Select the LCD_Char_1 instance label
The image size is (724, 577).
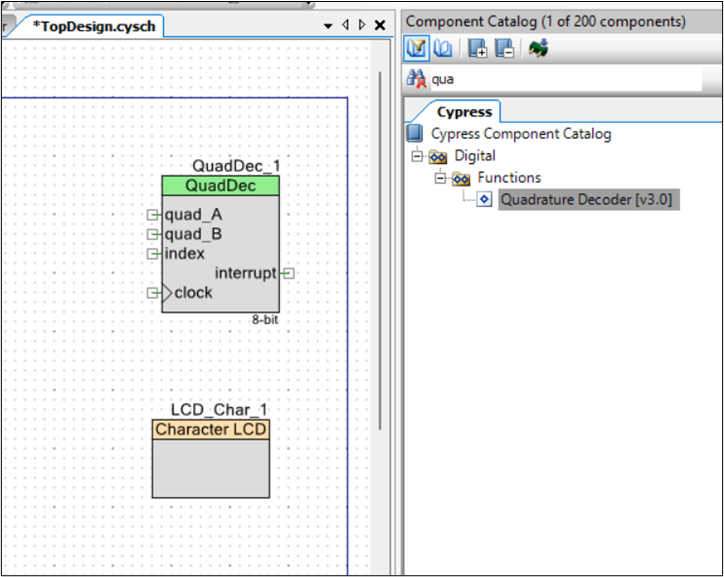tap(219, 409)
